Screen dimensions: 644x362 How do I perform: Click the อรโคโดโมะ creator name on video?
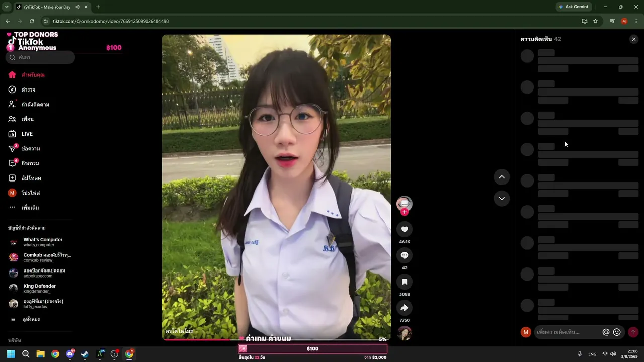[x=179, y=332]
